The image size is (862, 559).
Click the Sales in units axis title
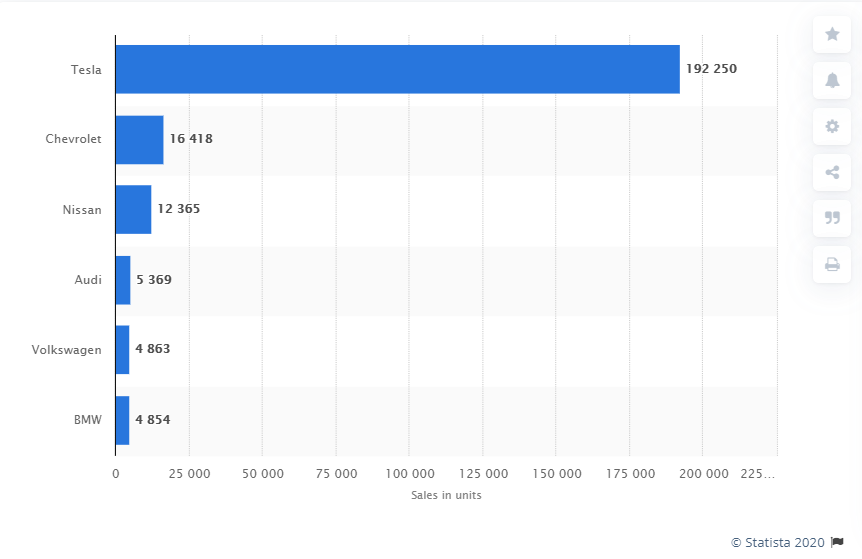click(x=446, y=495)
